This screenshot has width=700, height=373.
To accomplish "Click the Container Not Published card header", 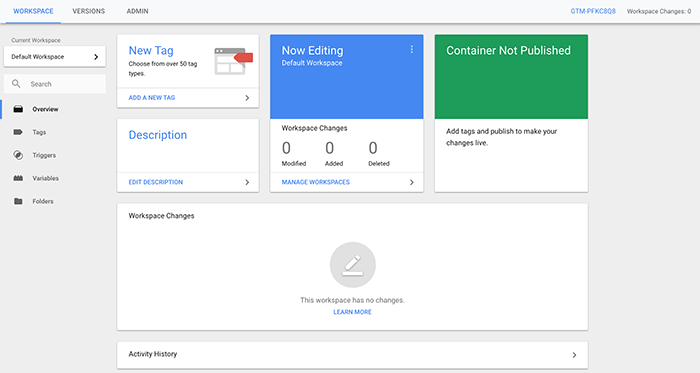I will (x=511, y=77).
